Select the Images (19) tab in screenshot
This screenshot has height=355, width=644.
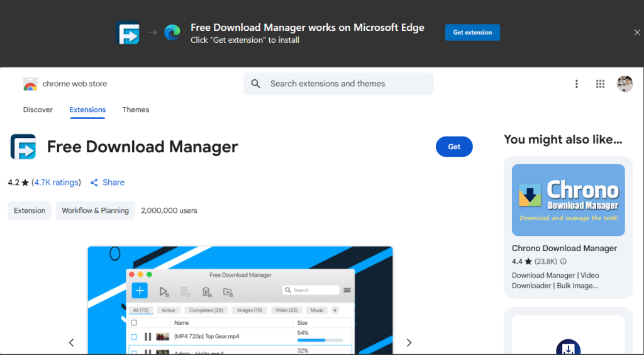(x=249, y=310)
